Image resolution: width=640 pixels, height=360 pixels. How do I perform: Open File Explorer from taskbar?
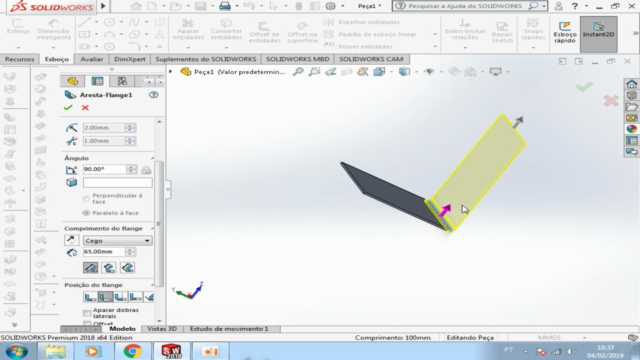pyautogui.click(x=55, y=351)
